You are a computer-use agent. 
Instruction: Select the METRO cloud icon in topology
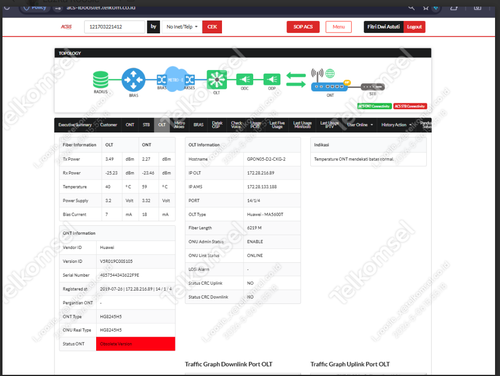(x=176, y=79)
